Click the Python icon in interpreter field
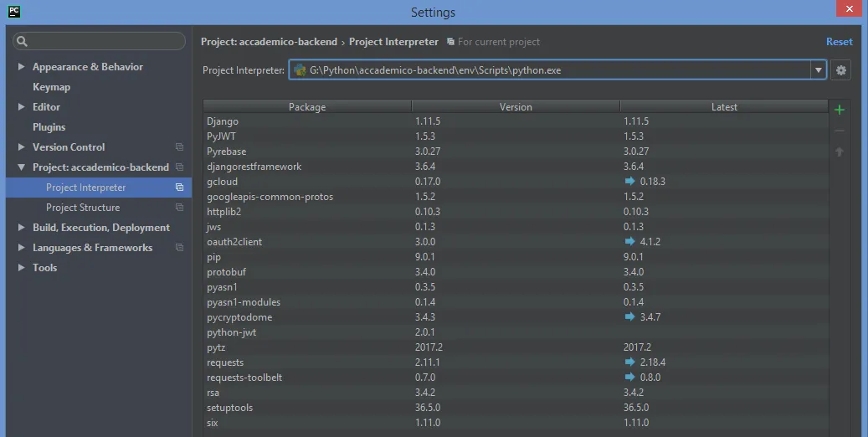868x437 pixels. coord(300,70)
